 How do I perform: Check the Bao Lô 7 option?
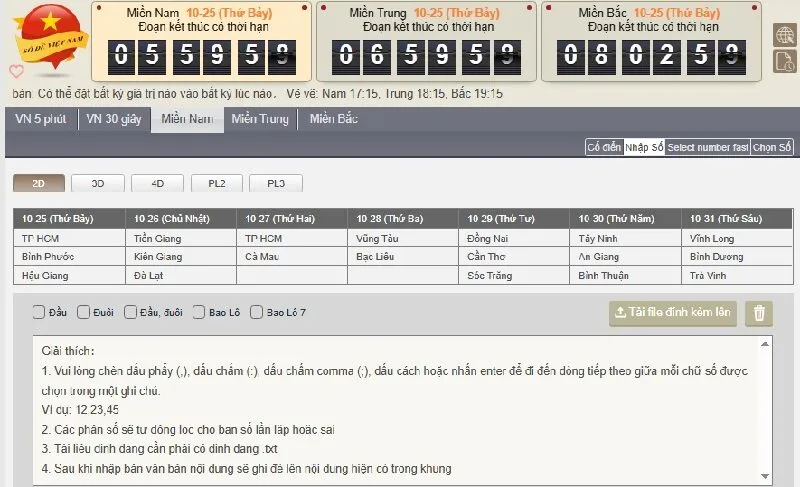point(257,312)
